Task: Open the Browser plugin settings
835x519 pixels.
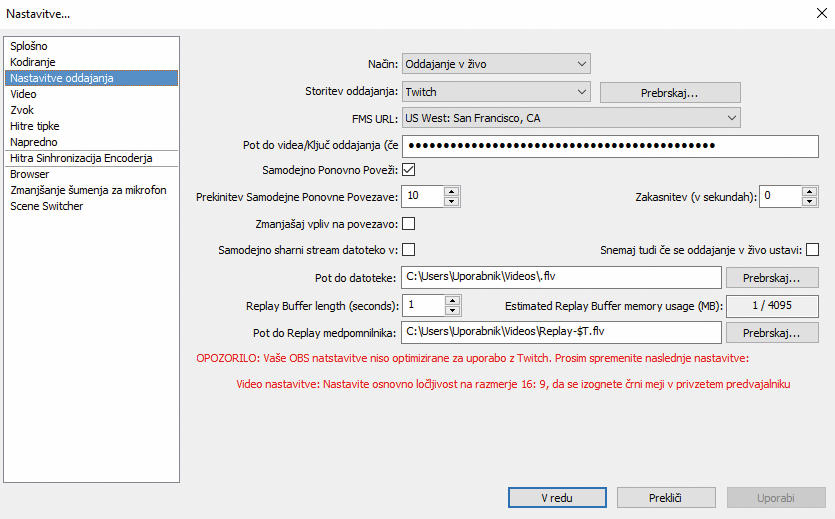Action: point(91,174)
